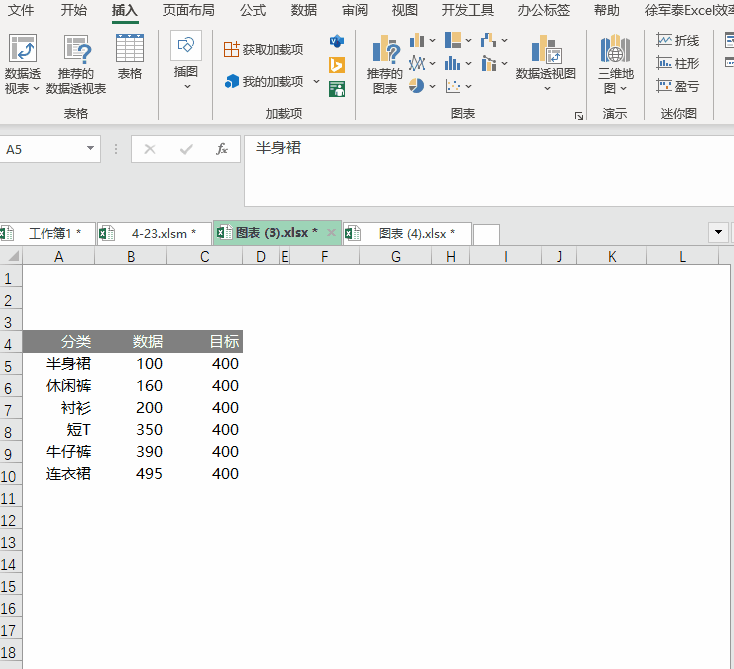The height and width of the screenshot is (669, 734).
Task: Open the 3D Map (三维地图) tool
Action: click(x=616, y=64)
